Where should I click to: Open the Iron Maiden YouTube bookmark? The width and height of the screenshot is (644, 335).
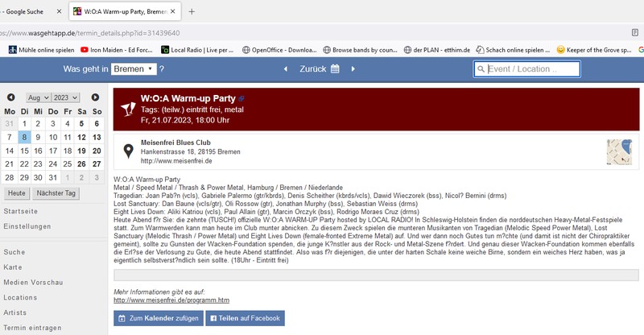(116, 50)
